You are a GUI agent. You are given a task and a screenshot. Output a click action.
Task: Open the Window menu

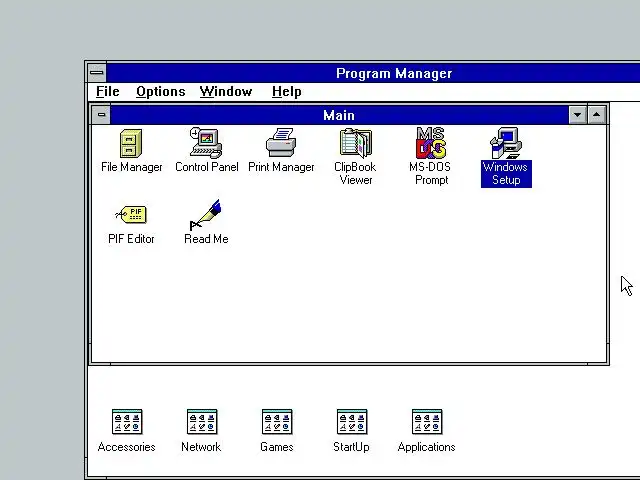point(226,91)
